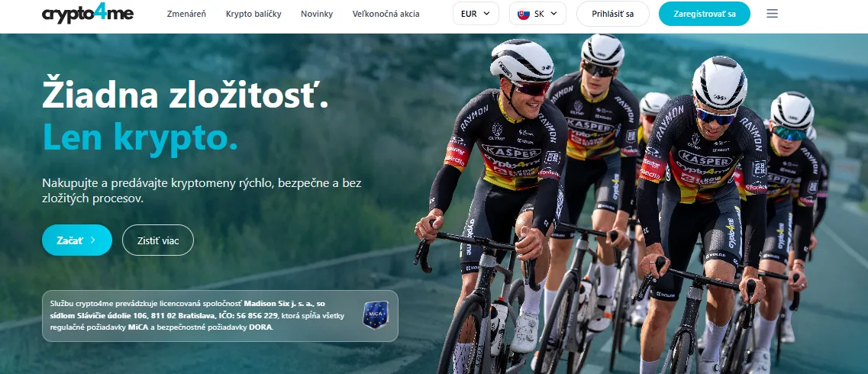Open the Zmenáreň menu item
Image resolution: width=868 pixels, height=374 pixels.
pos(186,14)
